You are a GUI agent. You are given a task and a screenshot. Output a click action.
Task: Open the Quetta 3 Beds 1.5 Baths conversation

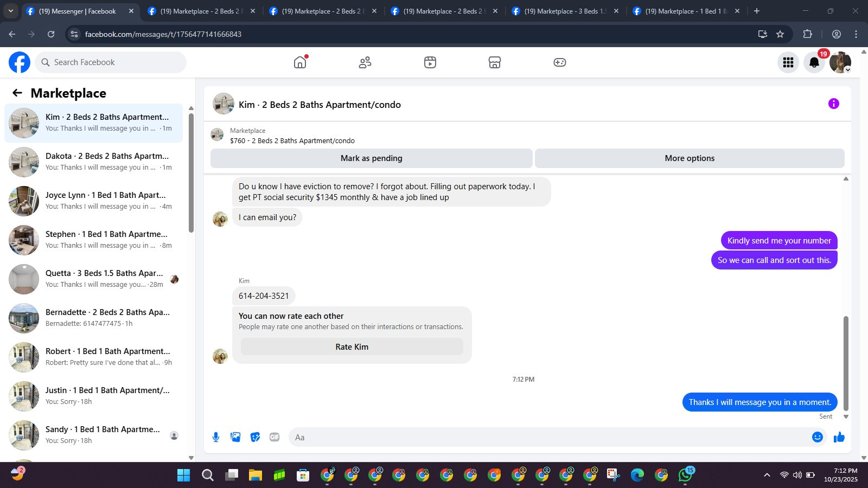tap(94, 279)
